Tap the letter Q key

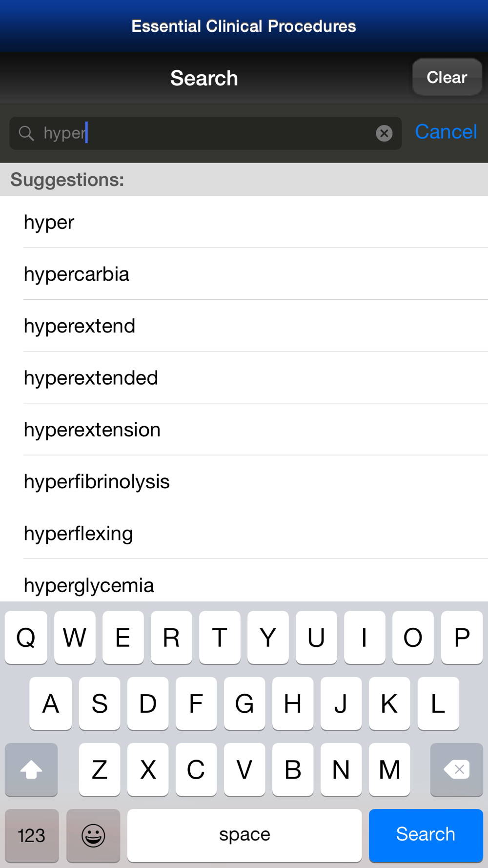[26, 637]
